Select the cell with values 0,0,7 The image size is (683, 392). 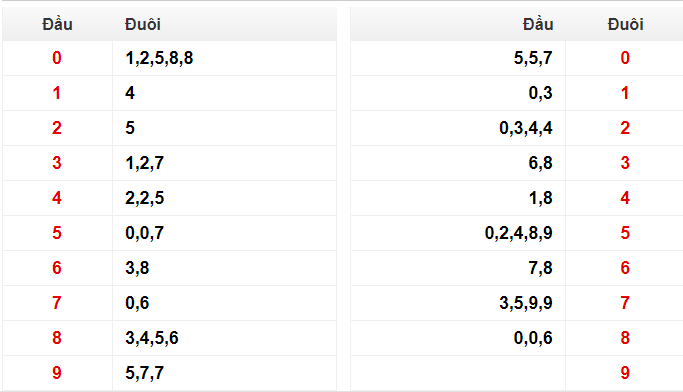pyautogui.click(x=224, y=233)
